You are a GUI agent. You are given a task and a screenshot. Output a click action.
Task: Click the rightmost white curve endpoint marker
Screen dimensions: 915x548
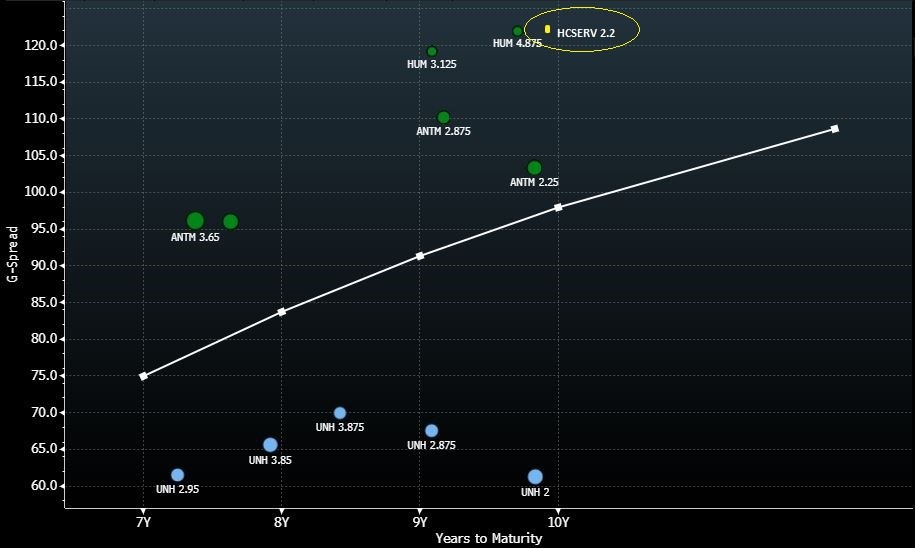click(x=835, y=129)
